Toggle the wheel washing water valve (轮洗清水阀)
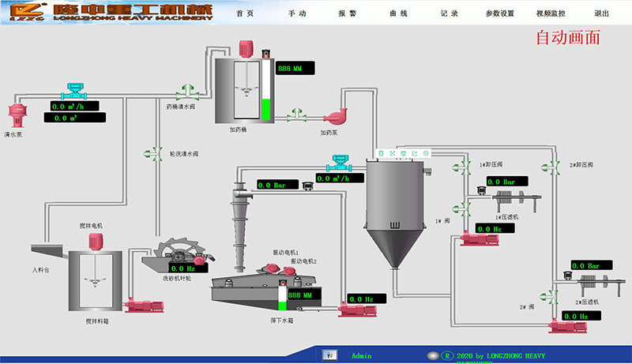The height and width of the screenshot is (364, 632). coord(149,152)
